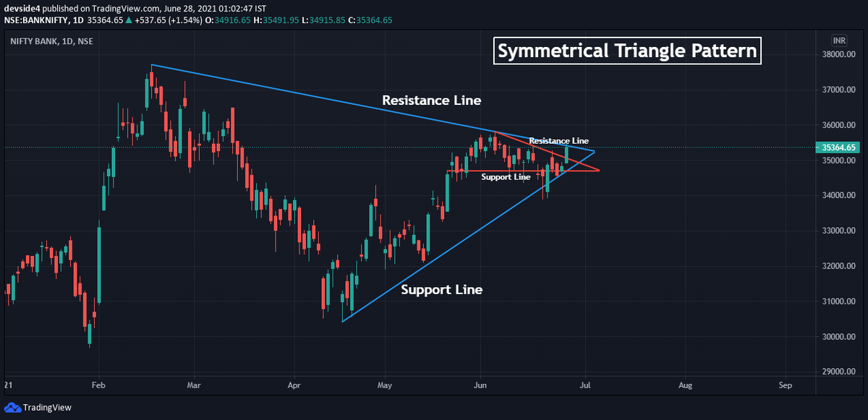Click the 30000.00 price axis label
Screen dimensions: 868x420
(x=839, y=338)
